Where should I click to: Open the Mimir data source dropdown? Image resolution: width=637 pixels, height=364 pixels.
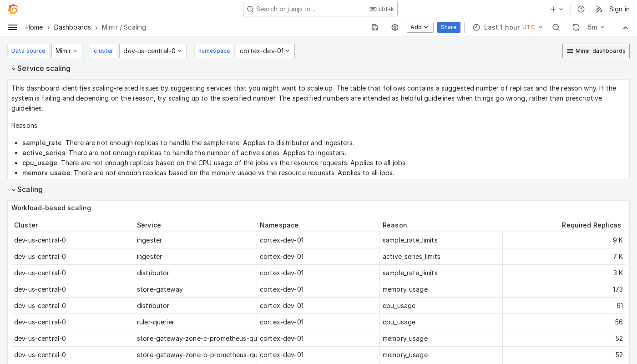pos(67,51)
